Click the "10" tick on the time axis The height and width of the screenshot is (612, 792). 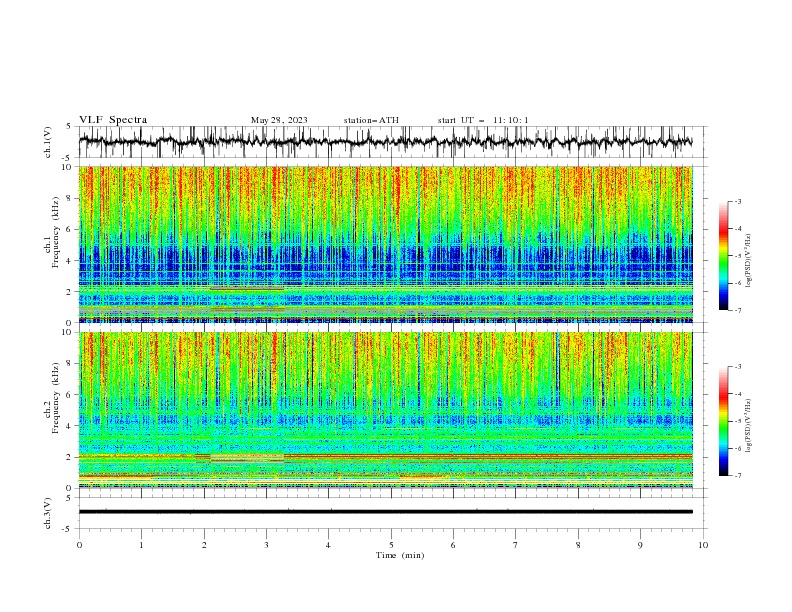[703, 545]
